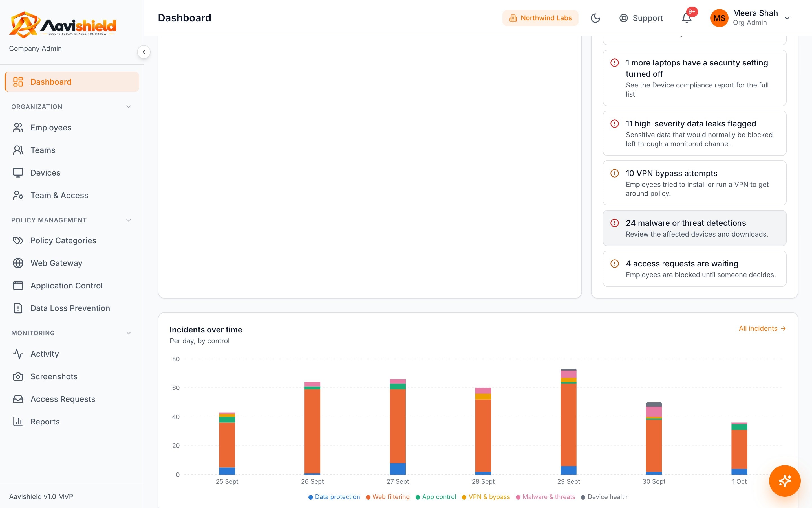Toggle Data protection series in legend
Image resolution: width=812 pixels, height=508 pixels.
point(334,497)
